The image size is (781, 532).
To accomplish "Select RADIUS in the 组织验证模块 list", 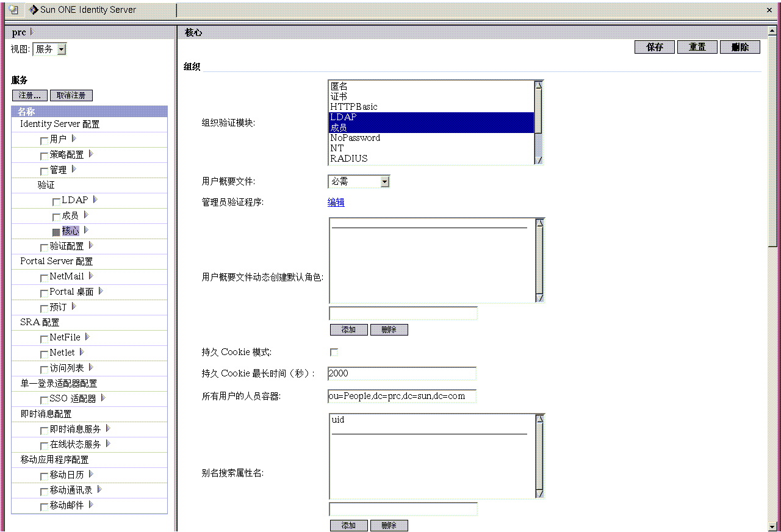I will (431, 159).
